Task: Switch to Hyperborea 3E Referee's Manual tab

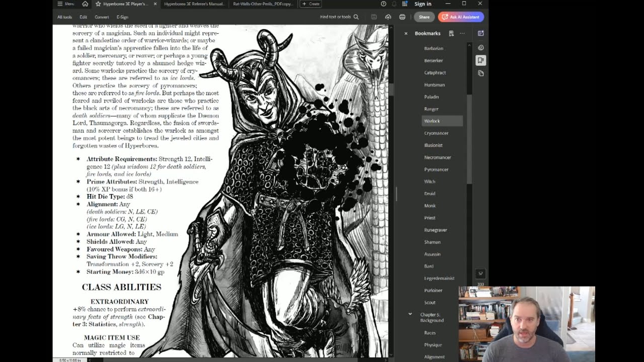Action: (x=194, y=4)
